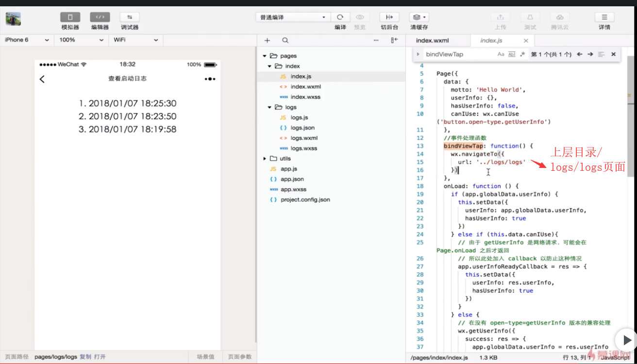The width and height of the screenshot is (637, 364).
Task: Click the bindViewTap search input field
Action: [x=458, y=54]
